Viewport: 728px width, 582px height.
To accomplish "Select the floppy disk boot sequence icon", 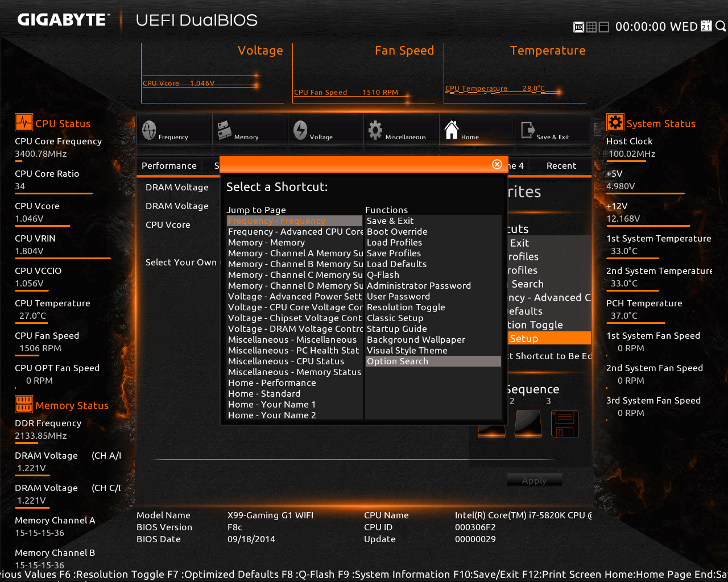I will [x=565, y=424].
